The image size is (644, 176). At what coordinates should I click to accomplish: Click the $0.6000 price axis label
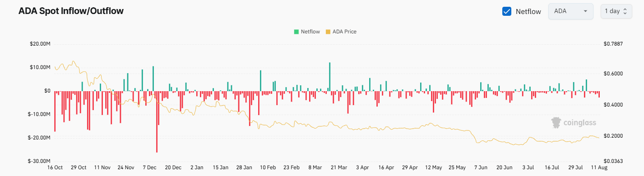(613, 74)
